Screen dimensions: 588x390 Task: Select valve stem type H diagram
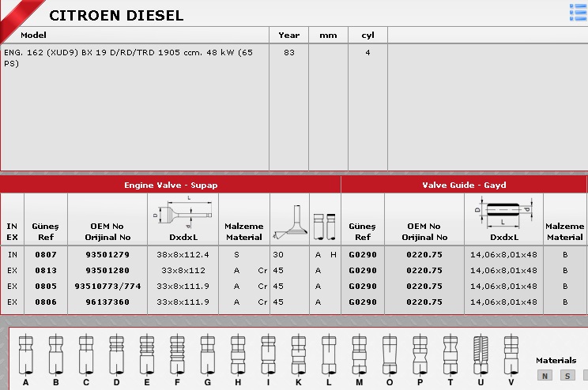coord(237,354)
